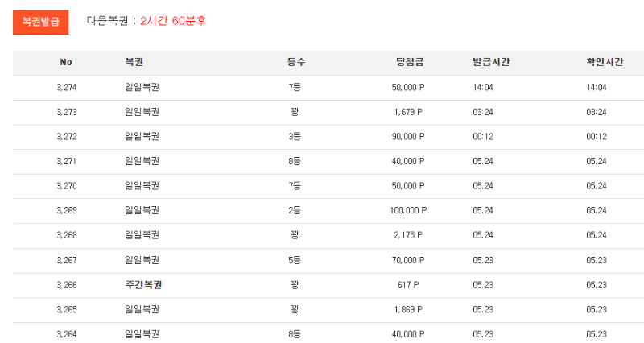Click 05.23 확인시간 in row 3,267

tap(597, 260)
